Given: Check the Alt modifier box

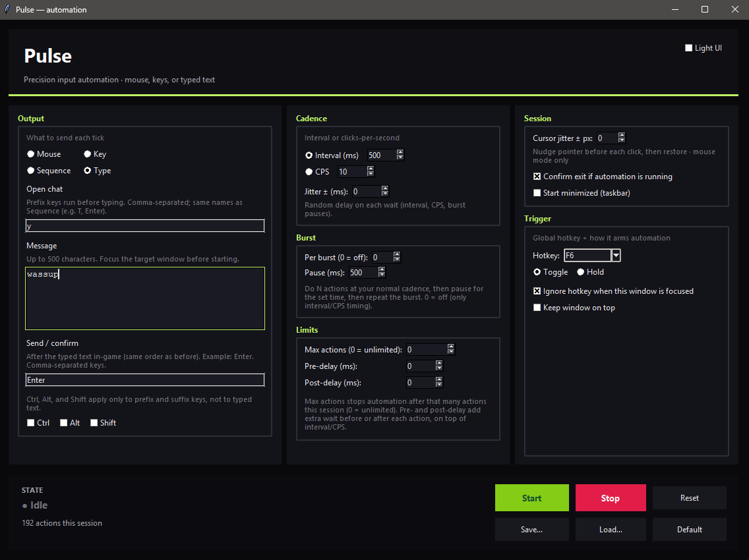Looking at the screenshot, I should point(70,423).
